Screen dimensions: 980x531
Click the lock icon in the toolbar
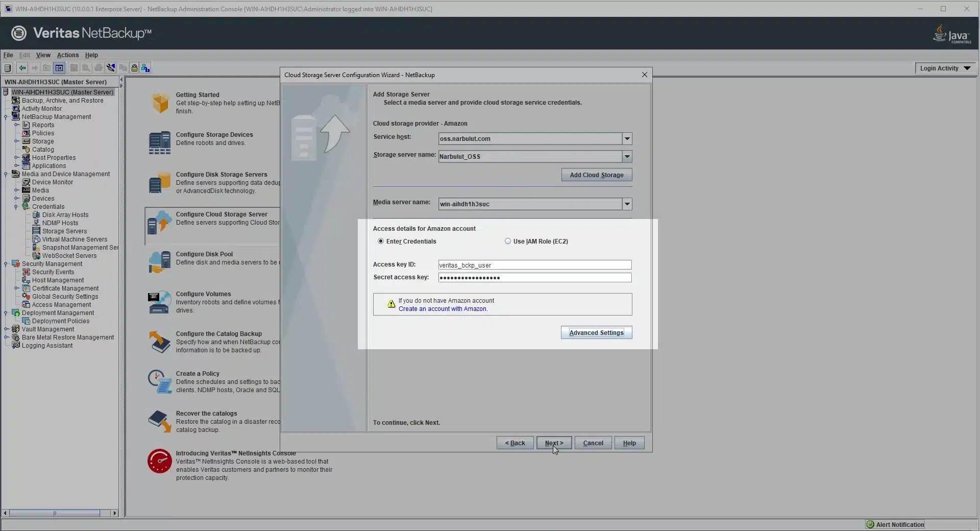coord(134,68)
